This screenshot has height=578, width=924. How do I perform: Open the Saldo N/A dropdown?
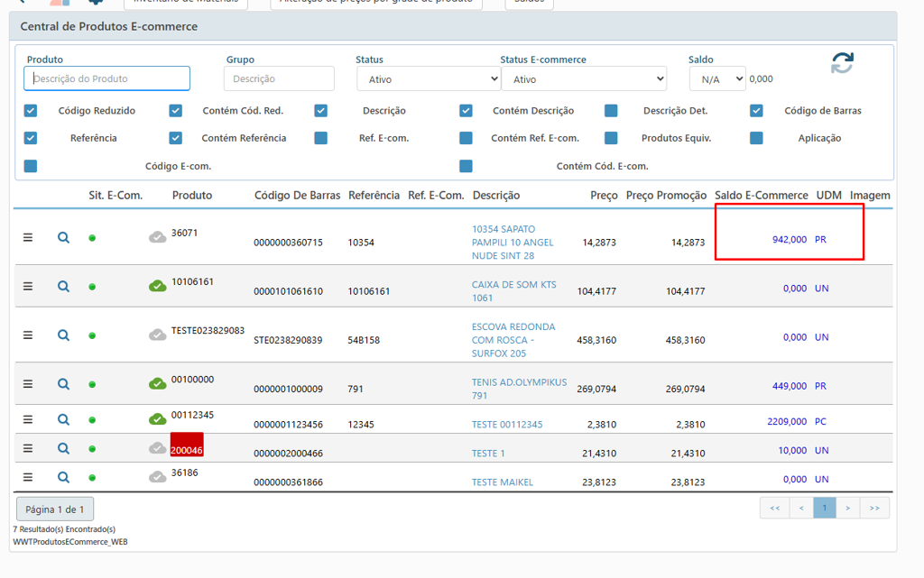[717, 79]
